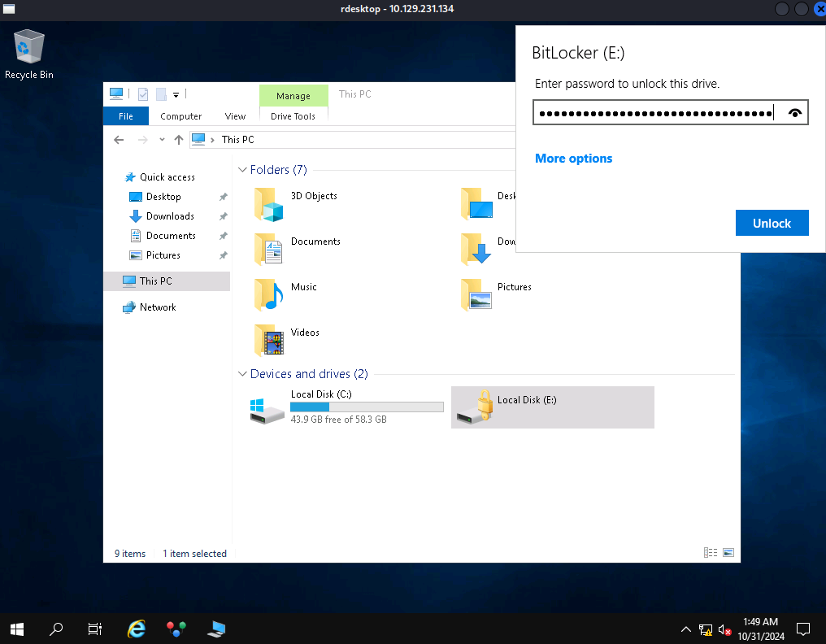This screenshot has width=826, height=644.
Task: Go up one level with Up arrow
Action: (179, 140)
